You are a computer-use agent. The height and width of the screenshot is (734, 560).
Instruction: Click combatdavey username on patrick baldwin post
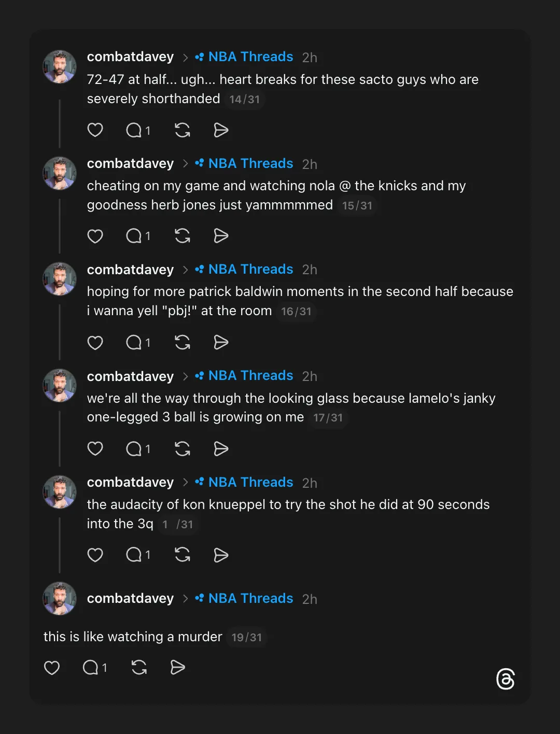point(130,270)
